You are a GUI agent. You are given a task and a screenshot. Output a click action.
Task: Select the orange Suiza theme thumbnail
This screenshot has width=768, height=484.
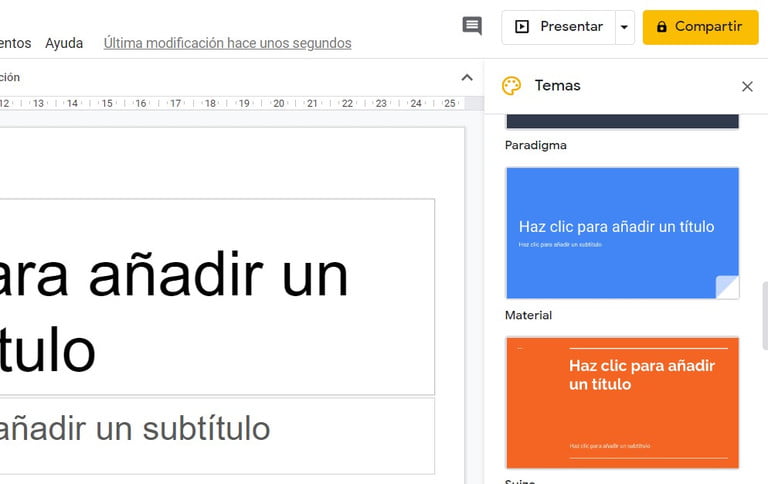pos(623,403)
